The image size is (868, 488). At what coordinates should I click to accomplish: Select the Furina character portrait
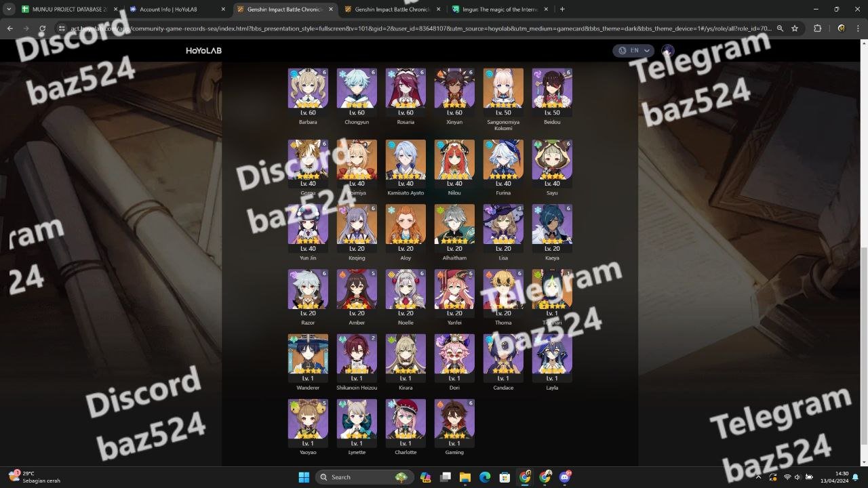503,164
